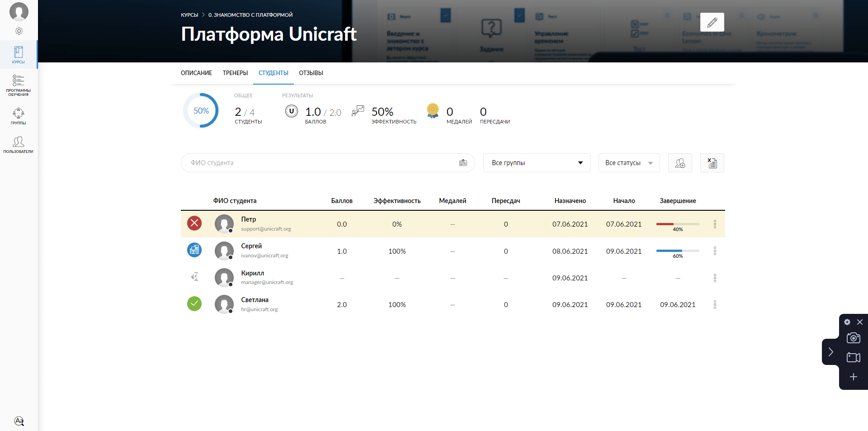
Task: Open Users section in the sidebar
Action: [19, 145]
